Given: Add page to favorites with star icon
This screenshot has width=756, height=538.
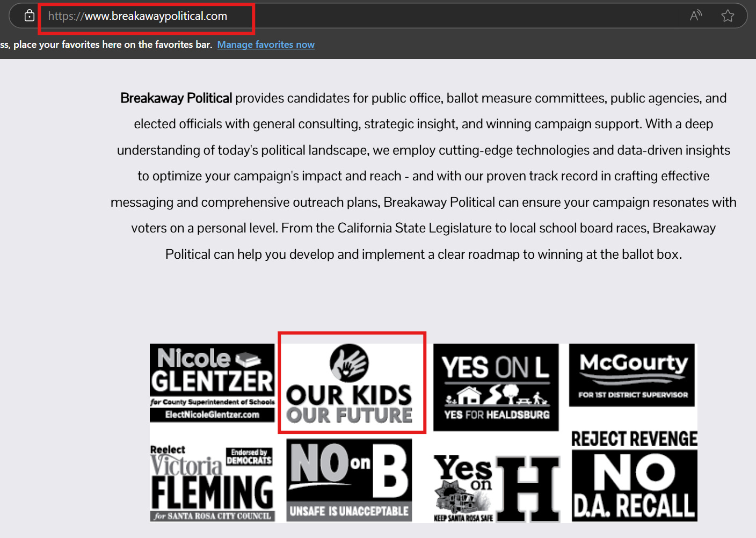Looking at the screenshot, I should point(728,16).
